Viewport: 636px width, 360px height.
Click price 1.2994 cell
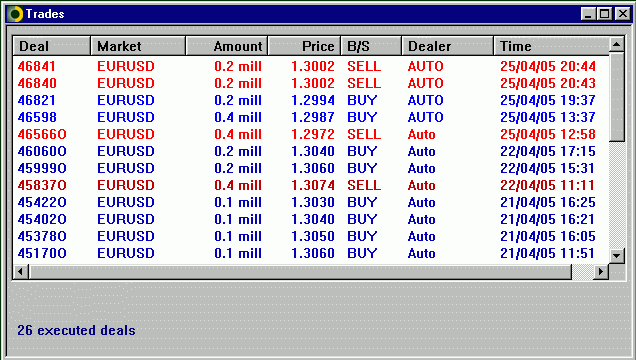[313, 100]
